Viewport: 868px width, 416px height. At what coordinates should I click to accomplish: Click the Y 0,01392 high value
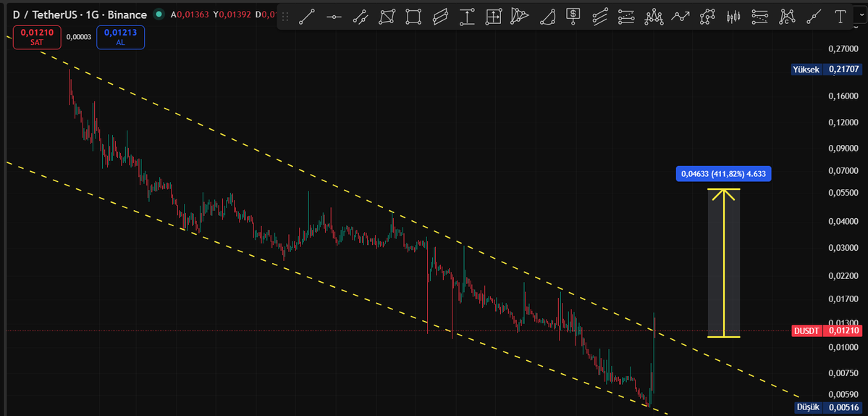click(232, 15)
